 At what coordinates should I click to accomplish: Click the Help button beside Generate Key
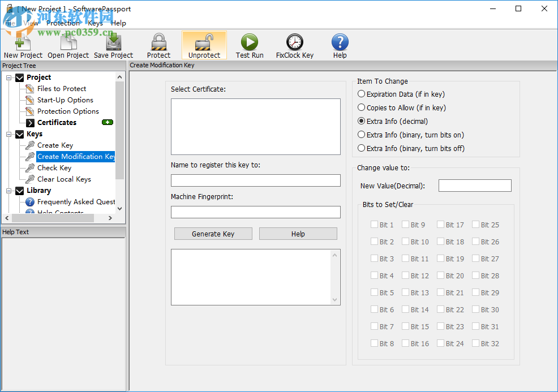298,233
